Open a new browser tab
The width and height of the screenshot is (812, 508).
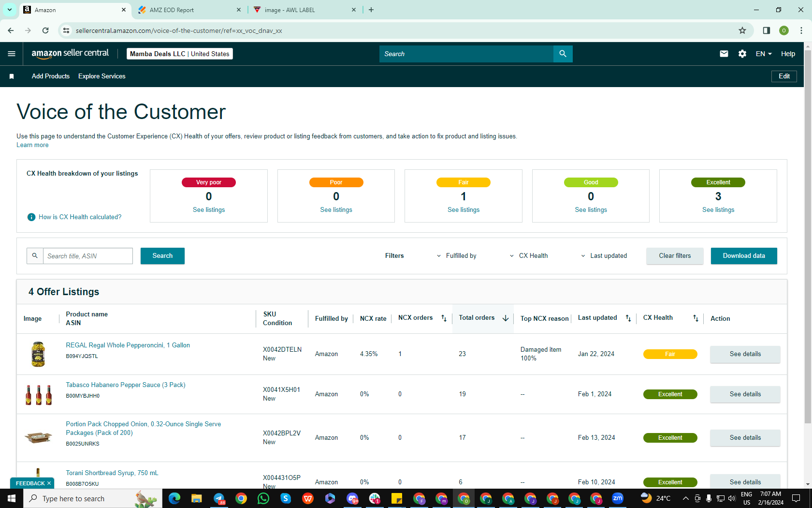pyautogui.click(x=371, y=10)
